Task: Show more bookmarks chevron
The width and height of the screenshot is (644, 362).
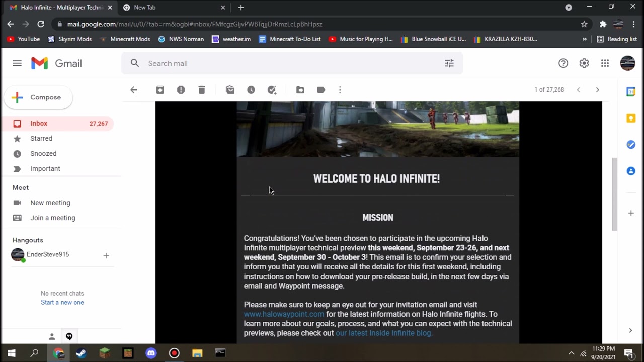Action: tap(584, 39)
